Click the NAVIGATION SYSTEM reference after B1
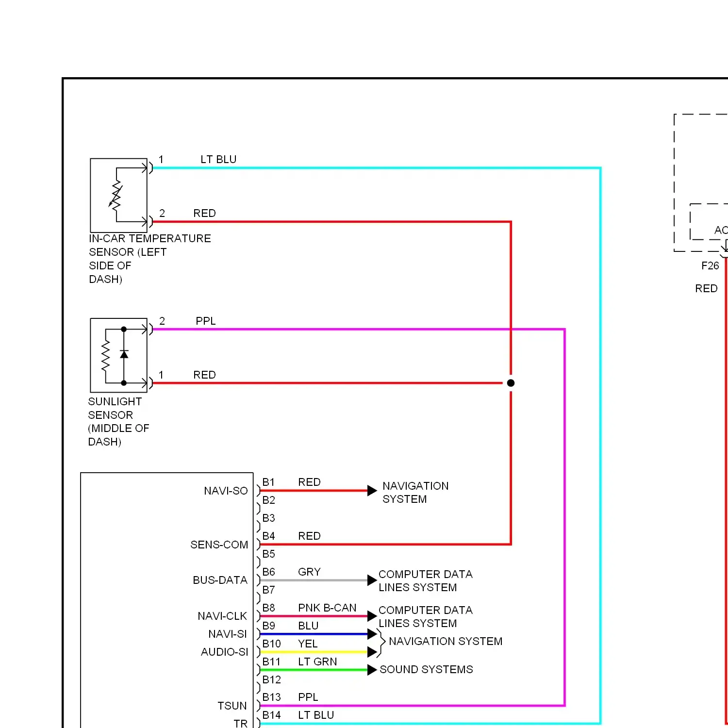728x728 pixels. tap(415, 492)
